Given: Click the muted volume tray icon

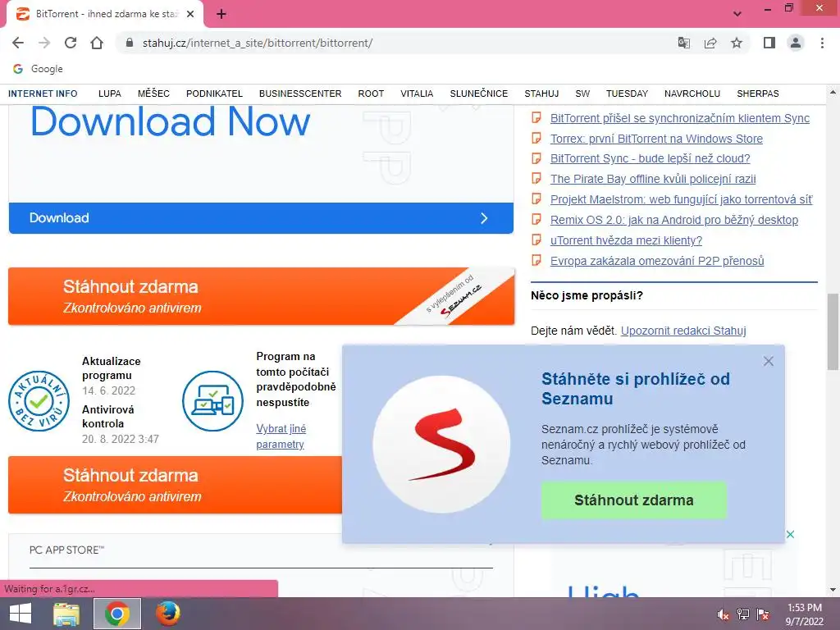Looking at the screenshot, I should pyautogui.click(x=724, y=614).
